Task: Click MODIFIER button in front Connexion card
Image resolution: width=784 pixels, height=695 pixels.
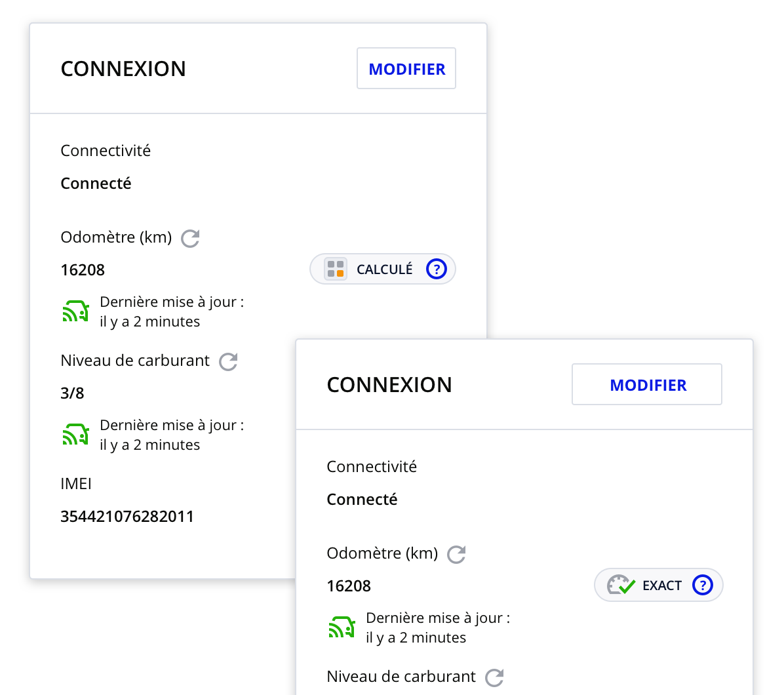Action: [648, 385]
